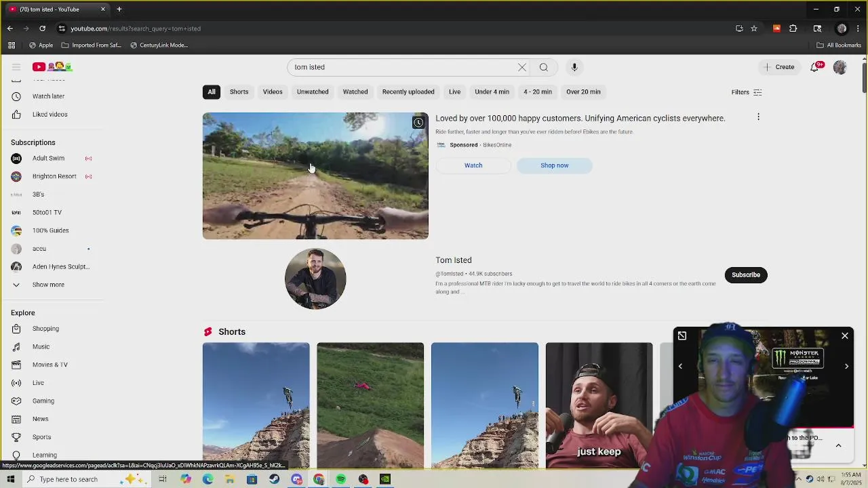
Task: Open the Apple bookmark
Action: tap(41, 45)
